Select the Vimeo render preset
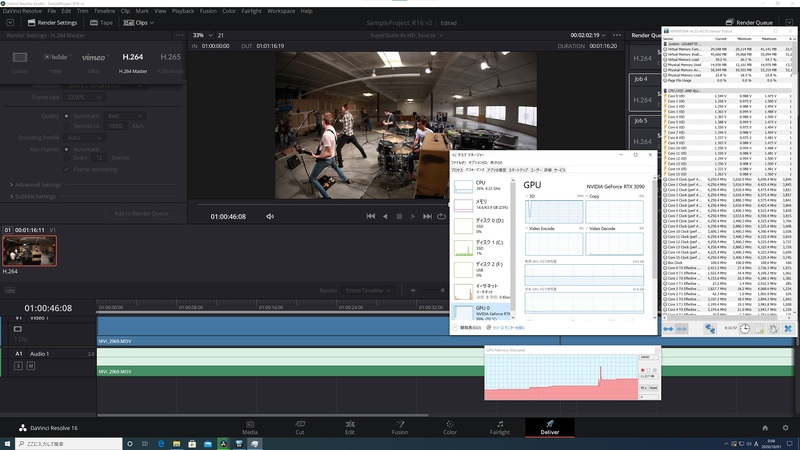Viewport: 800px width, 450px height. pos(93,62)
